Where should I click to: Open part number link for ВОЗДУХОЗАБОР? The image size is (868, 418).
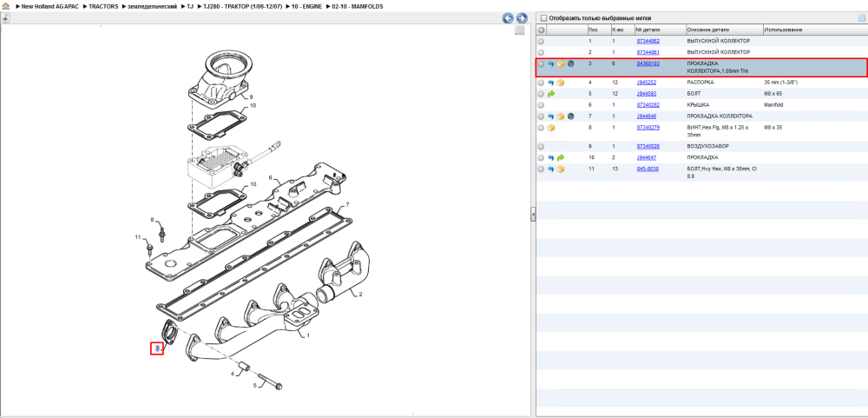pyautogui.click(x=648, y=146)
